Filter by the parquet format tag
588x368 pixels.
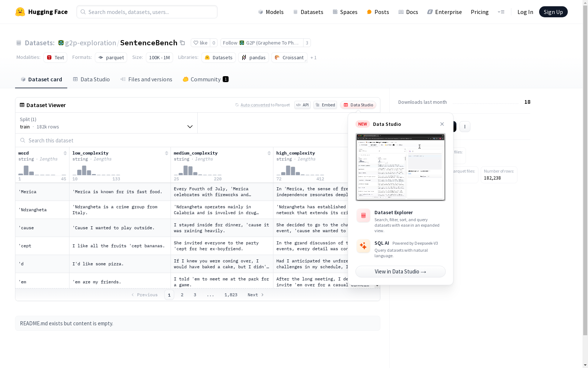tap(111, 57)
